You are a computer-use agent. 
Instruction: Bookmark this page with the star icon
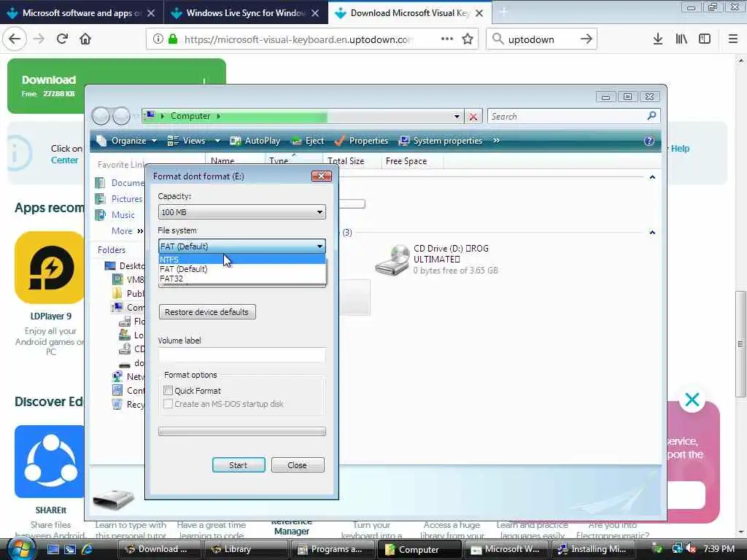[x=468, y=39]
